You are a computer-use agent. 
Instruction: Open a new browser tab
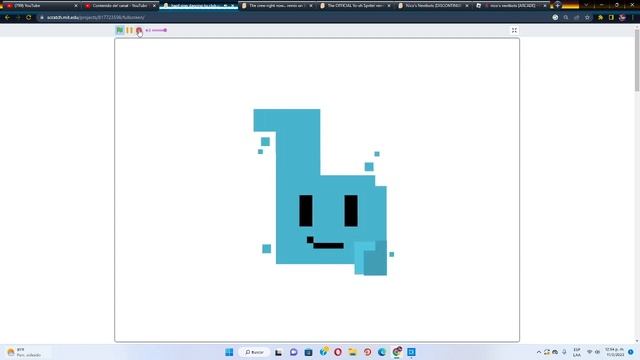[558, 5]
